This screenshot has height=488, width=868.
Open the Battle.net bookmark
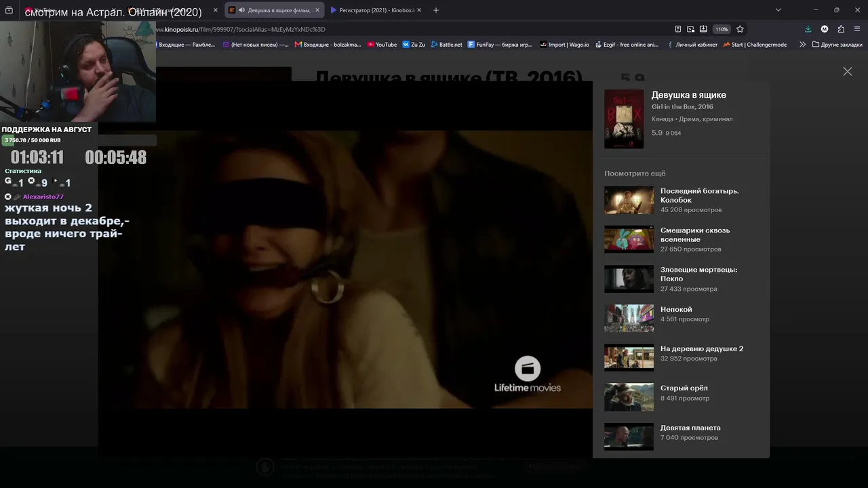[x=446, y=45]
